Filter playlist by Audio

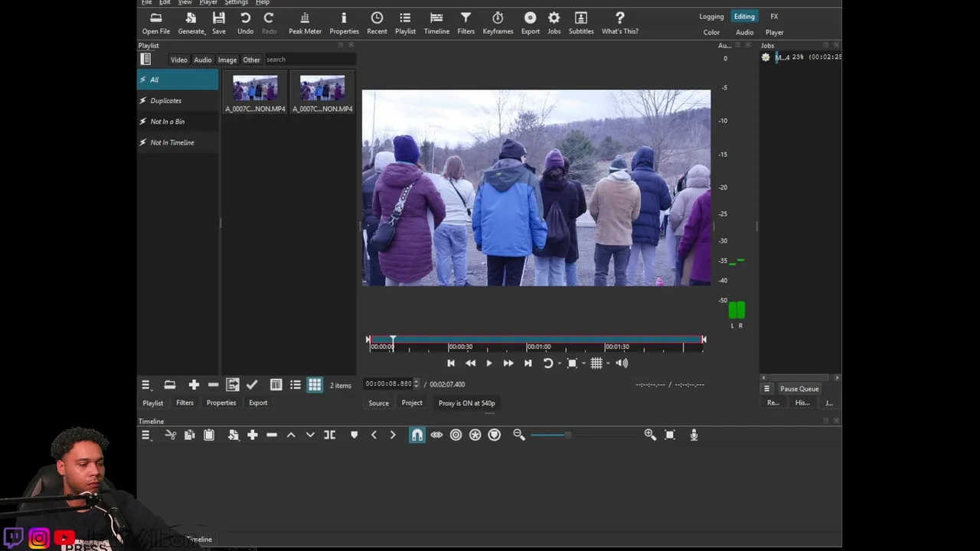[x=202, y=60]
